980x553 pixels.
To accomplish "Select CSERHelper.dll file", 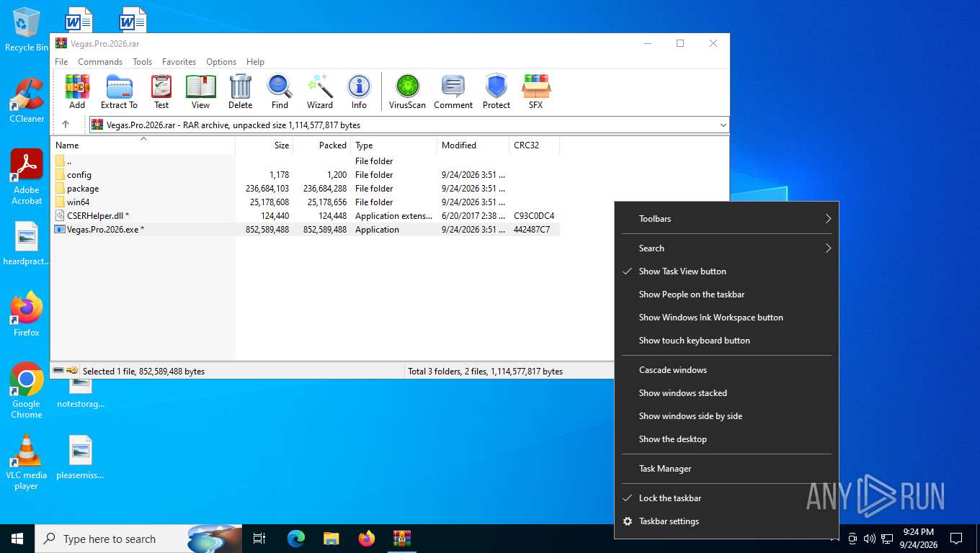I will [x=305, y=216].
